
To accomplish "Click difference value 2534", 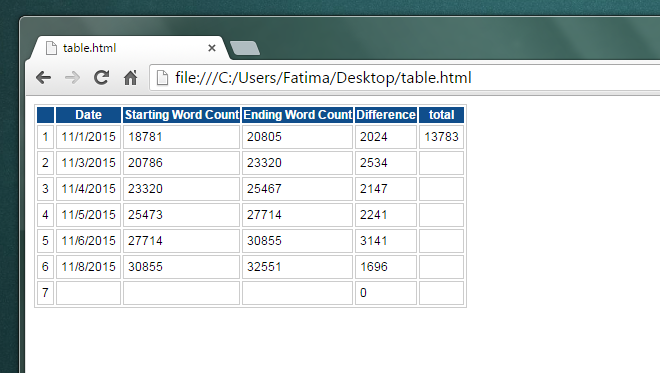I will coord(386,163).
